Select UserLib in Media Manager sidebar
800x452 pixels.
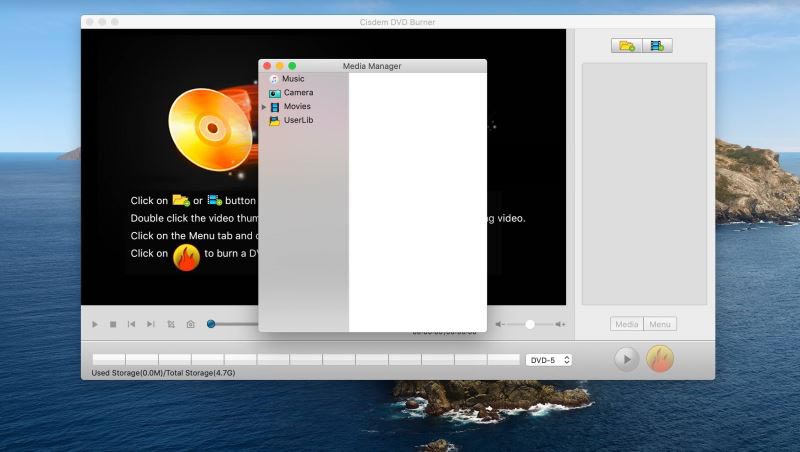click(298, 120)
